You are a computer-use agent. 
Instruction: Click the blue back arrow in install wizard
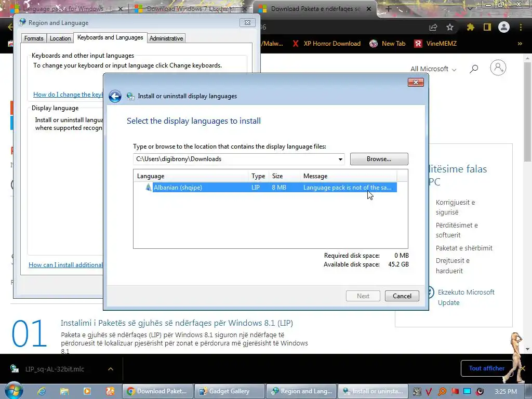(x=115, y=96)
